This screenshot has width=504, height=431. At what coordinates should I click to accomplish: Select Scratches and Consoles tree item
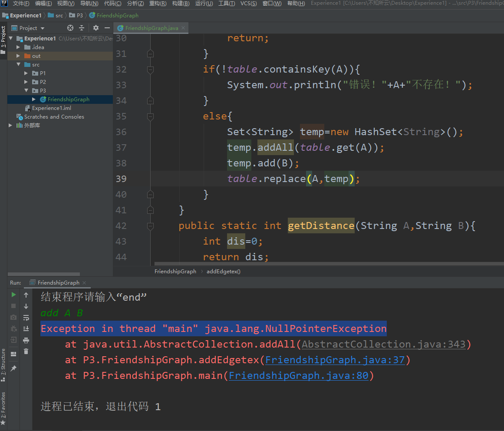pyautogui.click(x=54, y=117)
